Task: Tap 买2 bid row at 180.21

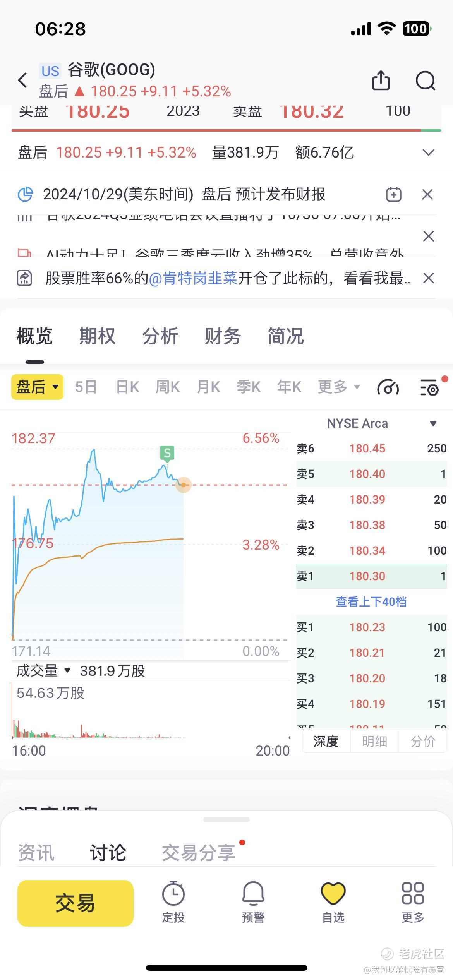Action: (x=372, y=653)
